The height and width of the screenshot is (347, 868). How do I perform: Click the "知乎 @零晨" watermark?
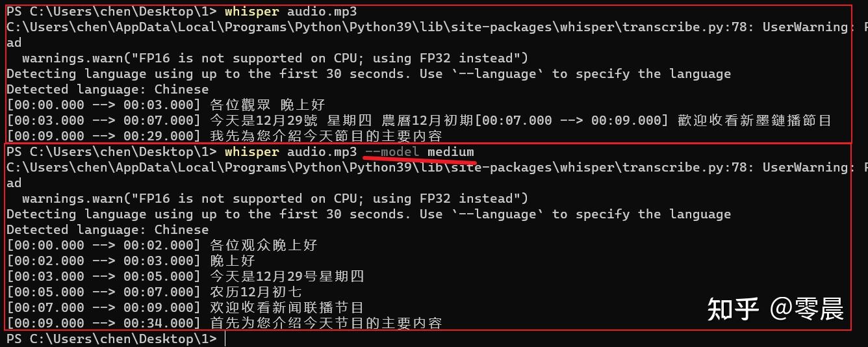[x=774, y=309]
